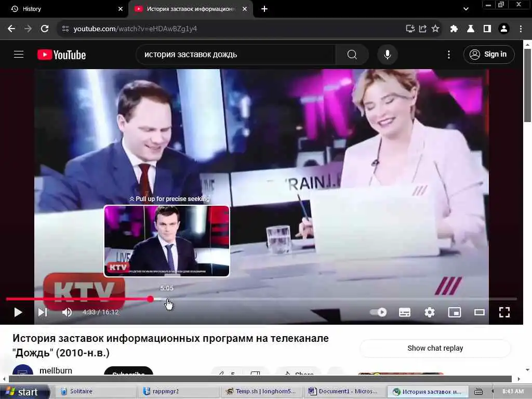Click the address bar URL
Image resolution: width=532 pixels, height=399 pixels.
[x=135, y=29]
